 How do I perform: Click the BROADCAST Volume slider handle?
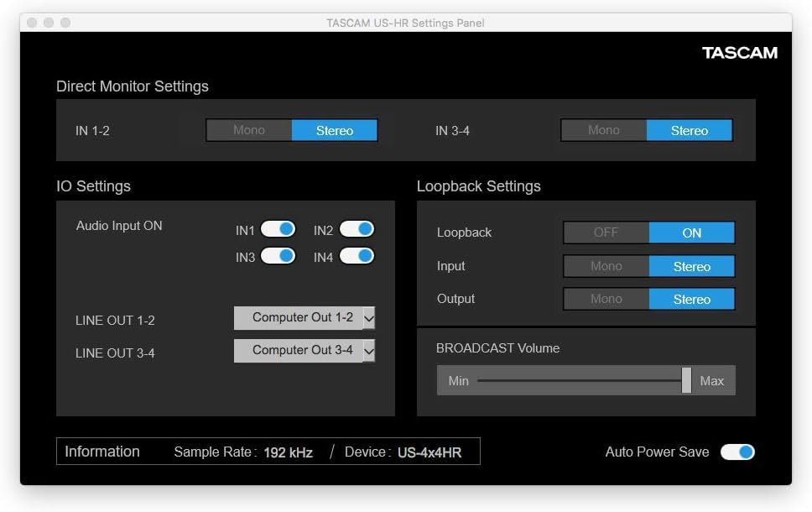[686, 380]
